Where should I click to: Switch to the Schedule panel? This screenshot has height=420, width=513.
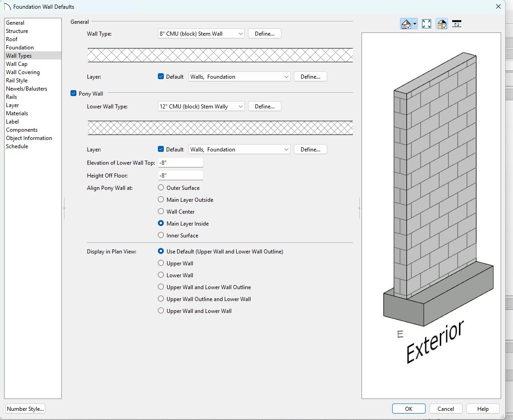[17, 146]
